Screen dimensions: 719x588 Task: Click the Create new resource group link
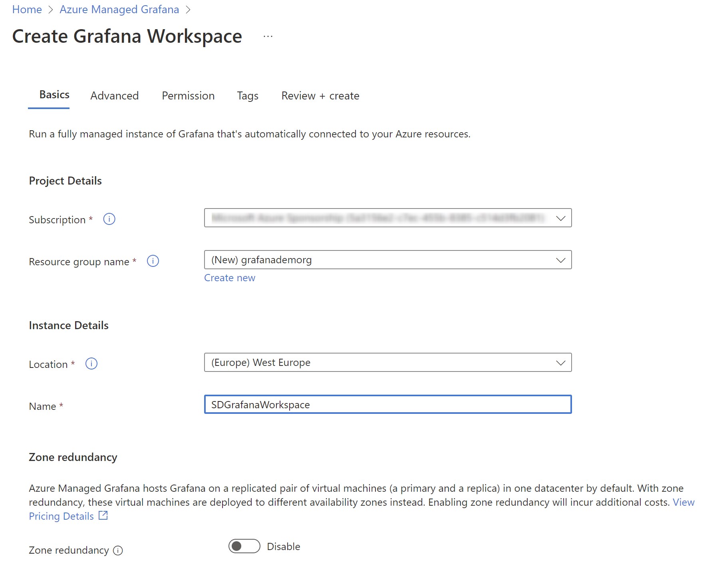coord(229,278)
